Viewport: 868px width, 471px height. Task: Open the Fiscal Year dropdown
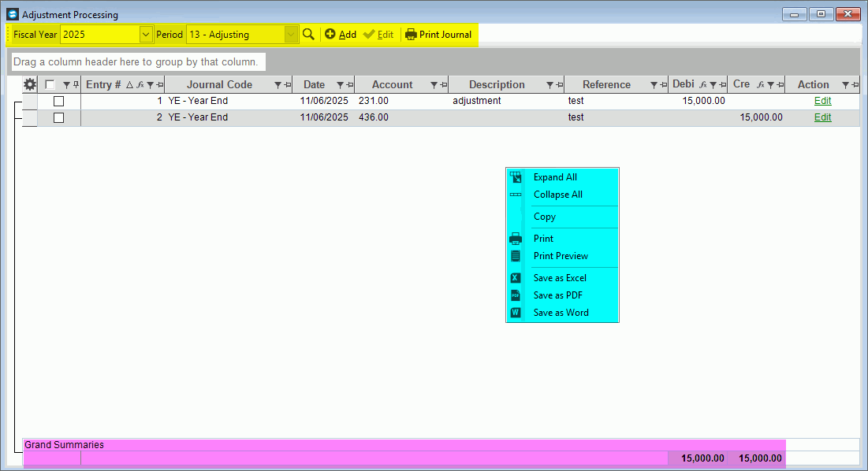point(145,35)
